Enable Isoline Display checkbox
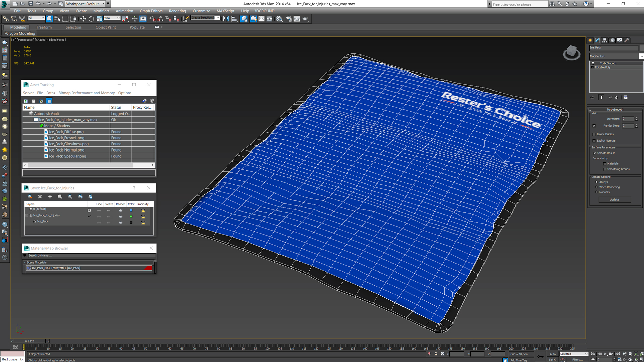644x362 pixels. point(594,134)
